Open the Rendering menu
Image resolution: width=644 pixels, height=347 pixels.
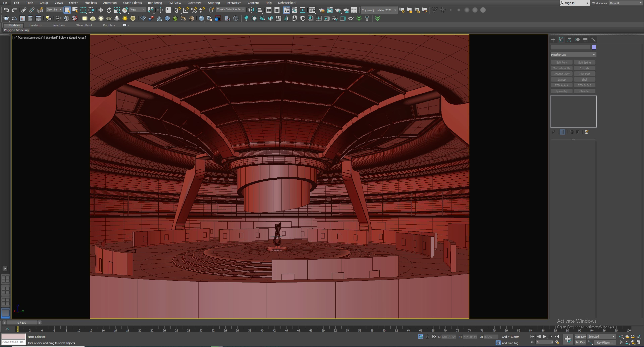155,3
